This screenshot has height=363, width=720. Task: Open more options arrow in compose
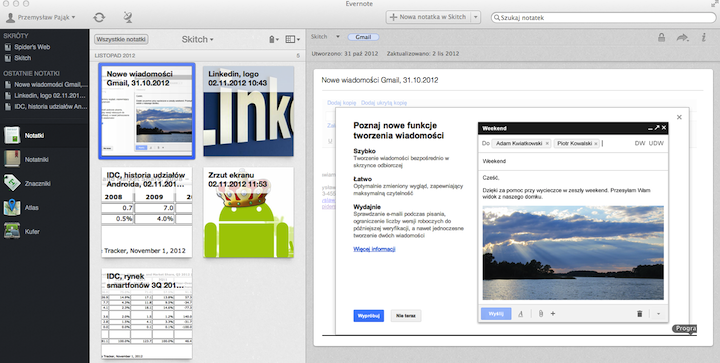coord(658,314)
